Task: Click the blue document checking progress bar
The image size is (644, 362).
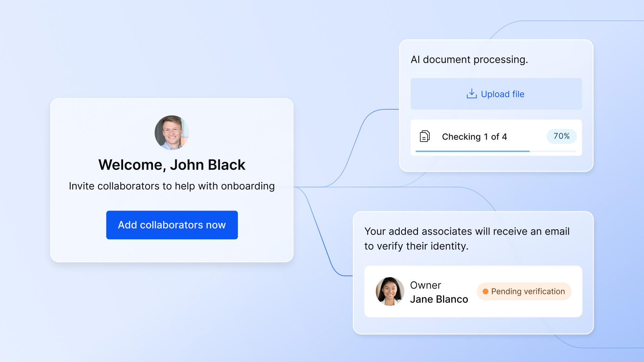Action: pyautogui.click(x=472, y=152)
